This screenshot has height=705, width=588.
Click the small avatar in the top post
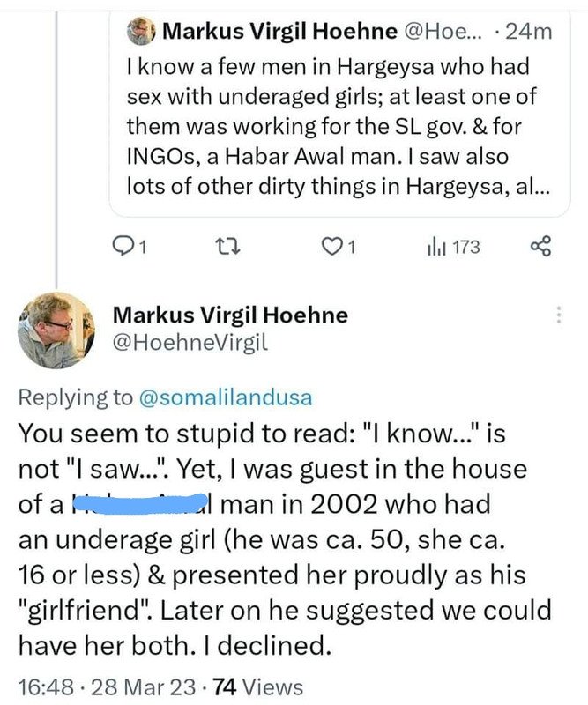pos(142,32)
